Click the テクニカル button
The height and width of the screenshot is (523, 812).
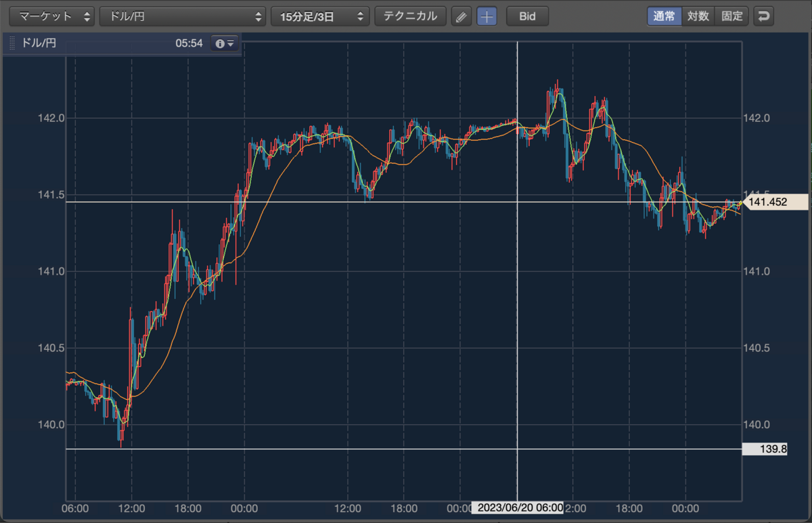pyautogui.click(x=410, y=16)
